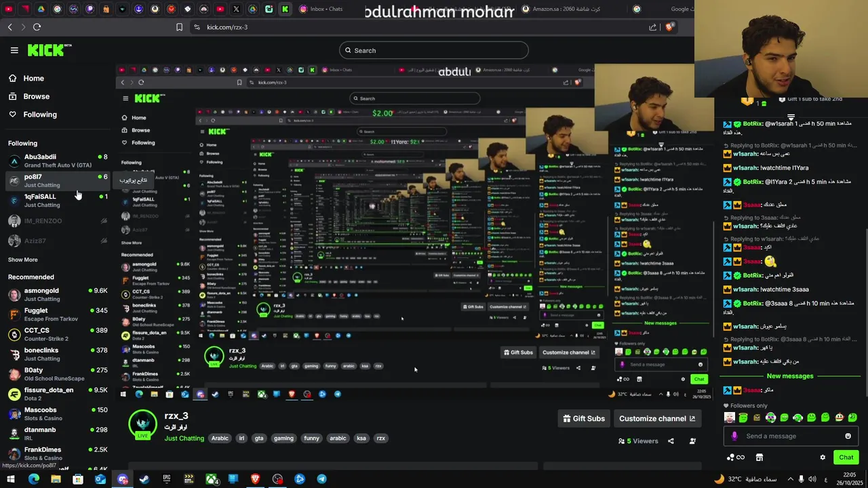
Task: Open recommended channel boneclinks
Action: (57, 354)
